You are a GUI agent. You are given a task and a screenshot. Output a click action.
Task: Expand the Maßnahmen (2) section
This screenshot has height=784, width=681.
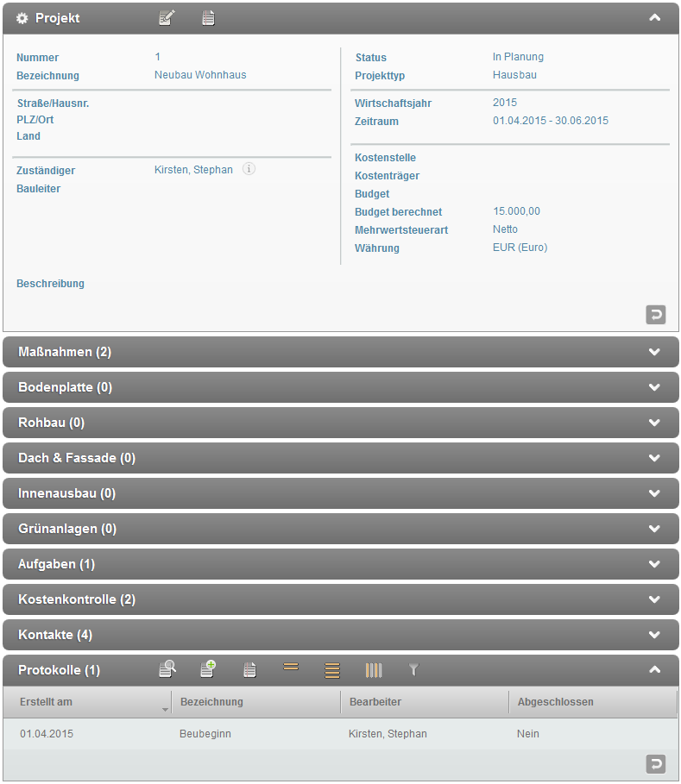tap(654, 352)
